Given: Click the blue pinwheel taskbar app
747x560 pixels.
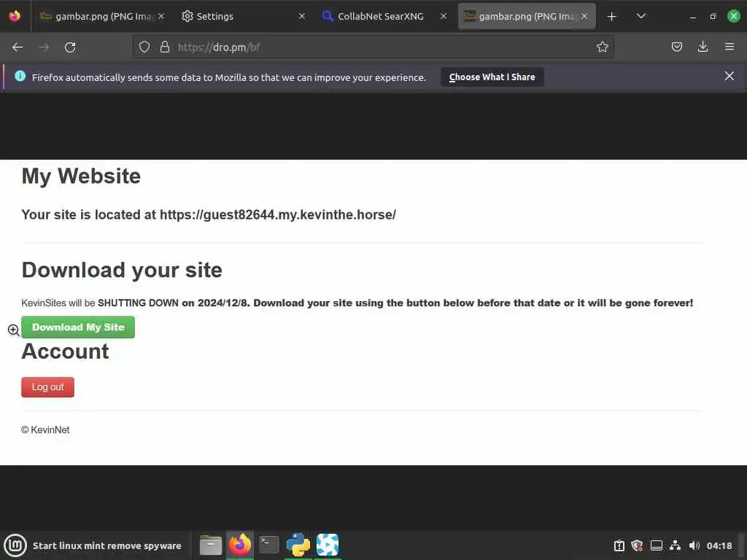Looking at the screenshot, I should (328, 545).
